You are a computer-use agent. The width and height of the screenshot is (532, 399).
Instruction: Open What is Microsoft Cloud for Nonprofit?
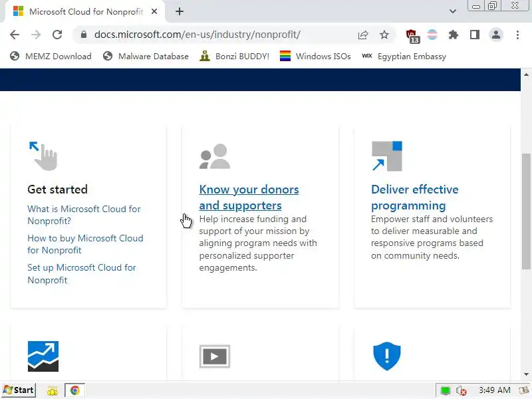click(x=84, y=215)
